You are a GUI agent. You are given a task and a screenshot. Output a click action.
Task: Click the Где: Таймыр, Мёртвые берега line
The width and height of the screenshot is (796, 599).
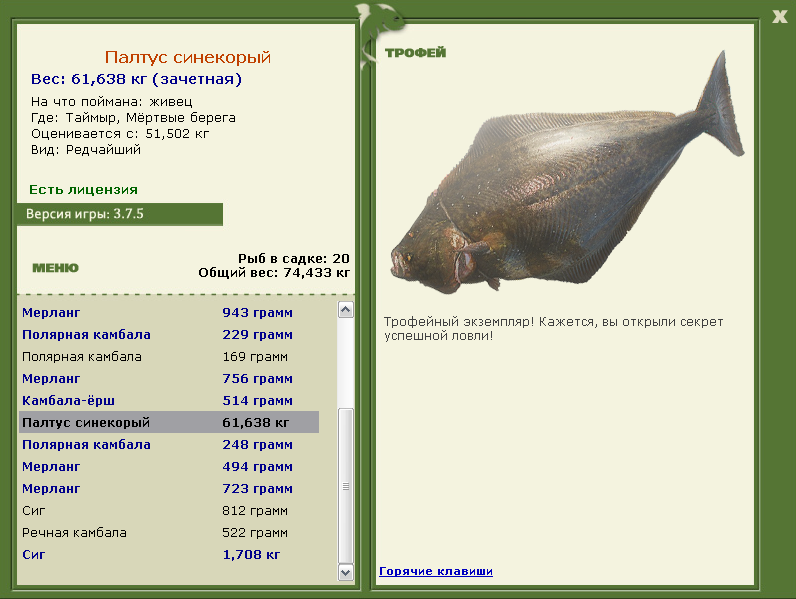133,118
